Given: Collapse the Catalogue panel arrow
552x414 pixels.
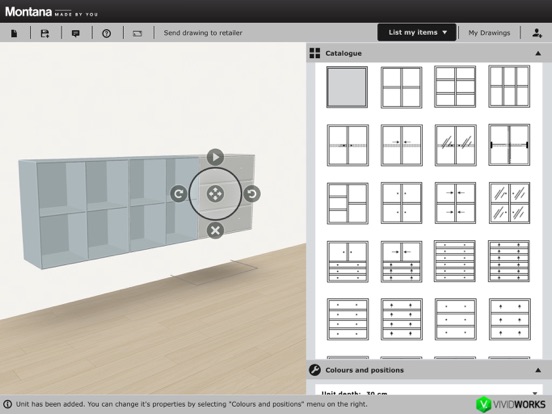Looking at the screenshot, I should point(538,53).
